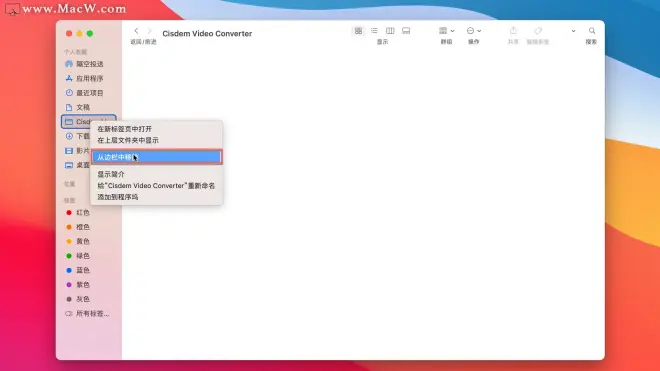Image resolution: width=660 pixels, height=371 pixels.
Task: Select the Cisdem folder sidebar item
Action: (89, 122)
